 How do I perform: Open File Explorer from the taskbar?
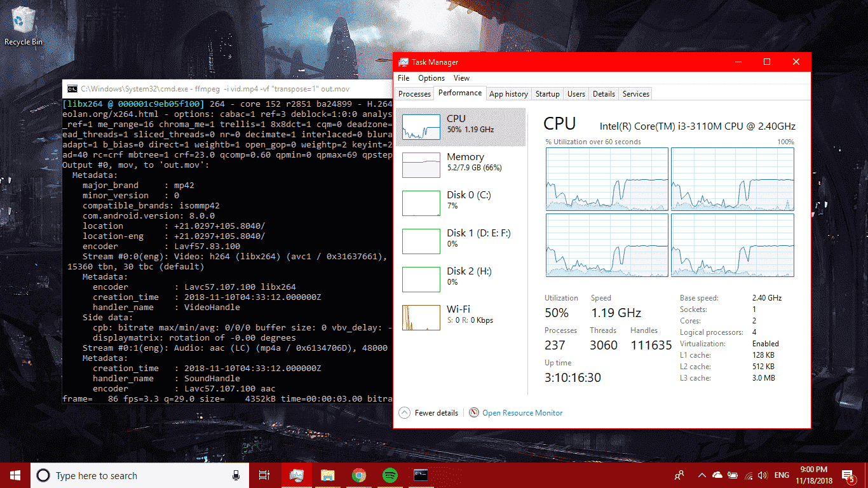(327, 475)
